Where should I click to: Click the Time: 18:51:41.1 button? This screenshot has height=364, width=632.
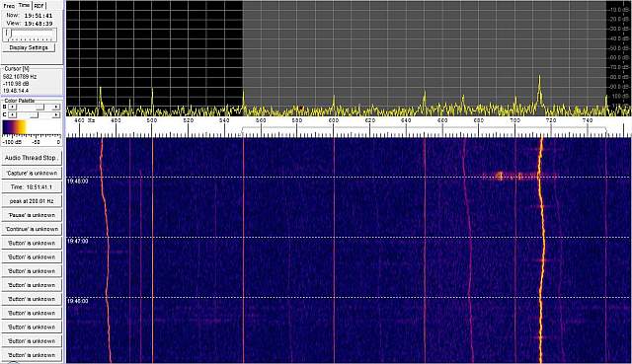click(32, 187)
